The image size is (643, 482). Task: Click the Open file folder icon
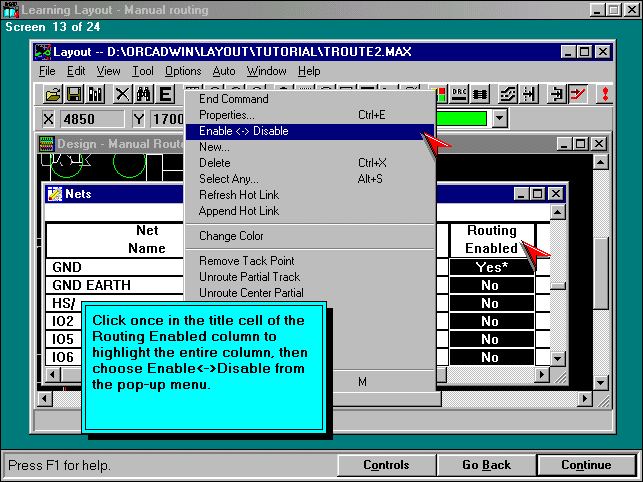tap(54, 94)
